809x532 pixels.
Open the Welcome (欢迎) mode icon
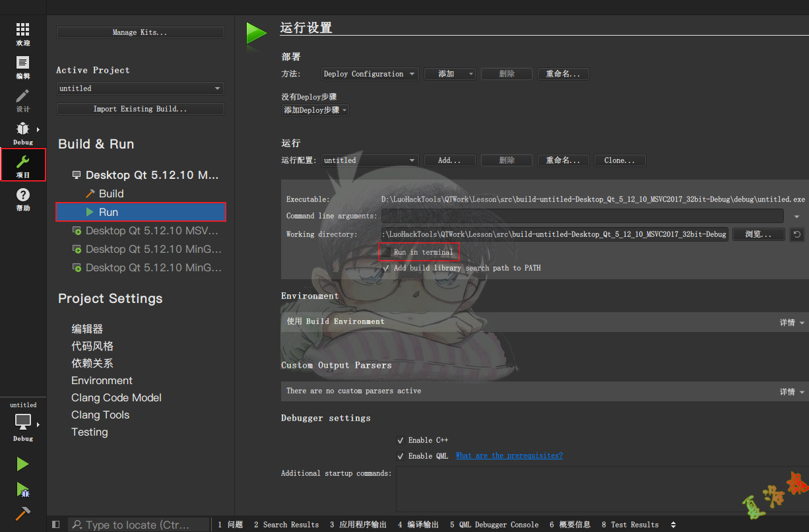click(23, 34)
